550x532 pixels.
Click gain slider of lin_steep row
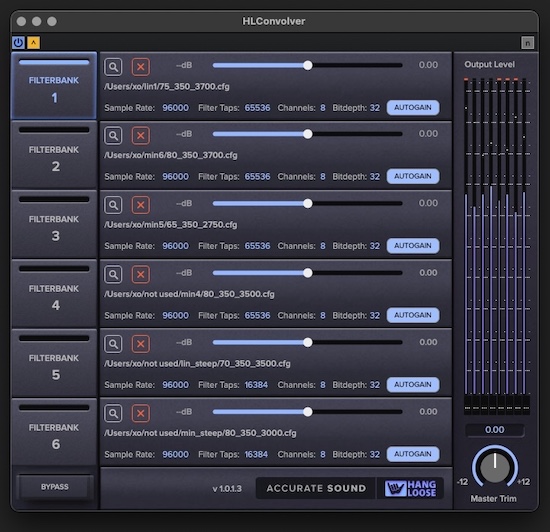click(307, 342)
